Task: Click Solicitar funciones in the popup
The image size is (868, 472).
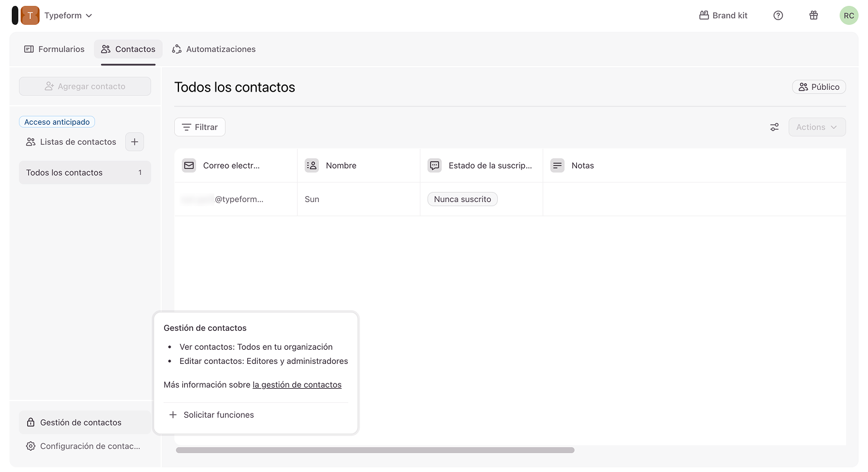Action: [218, 415]
